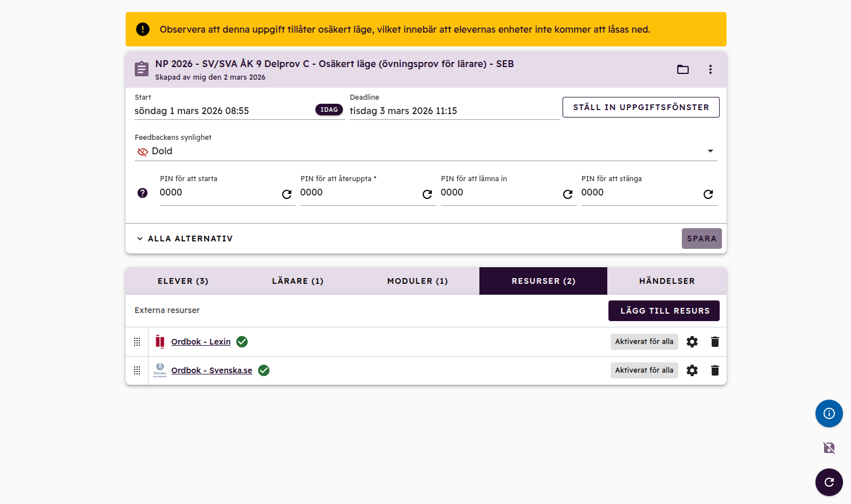Open the Händelser tab

point(666,281)
